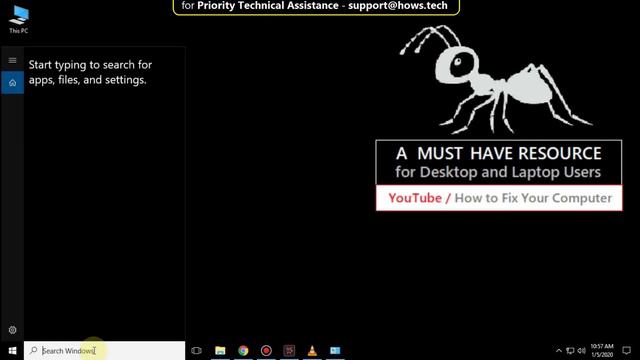640x360 pixels.
Task: Open Task View from the taskbar
Action: [196, 351]
